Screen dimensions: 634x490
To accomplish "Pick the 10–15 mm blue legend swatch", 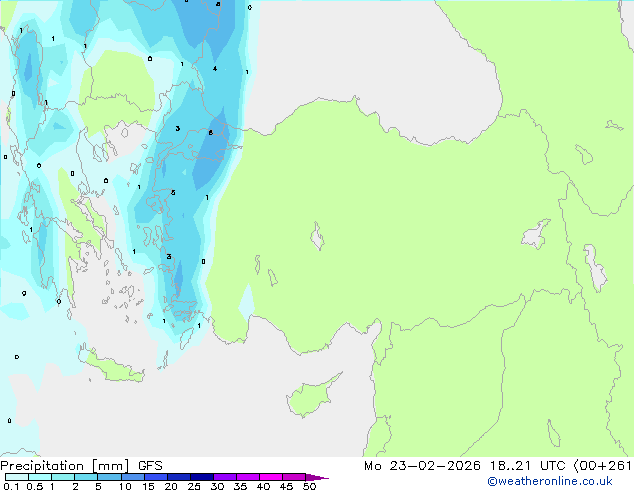I will click(x=132, y=477).
